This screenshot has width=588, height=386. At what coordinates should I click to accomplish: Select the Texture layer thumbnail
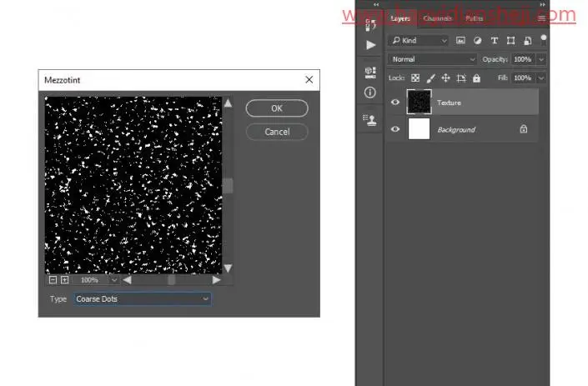419,102
